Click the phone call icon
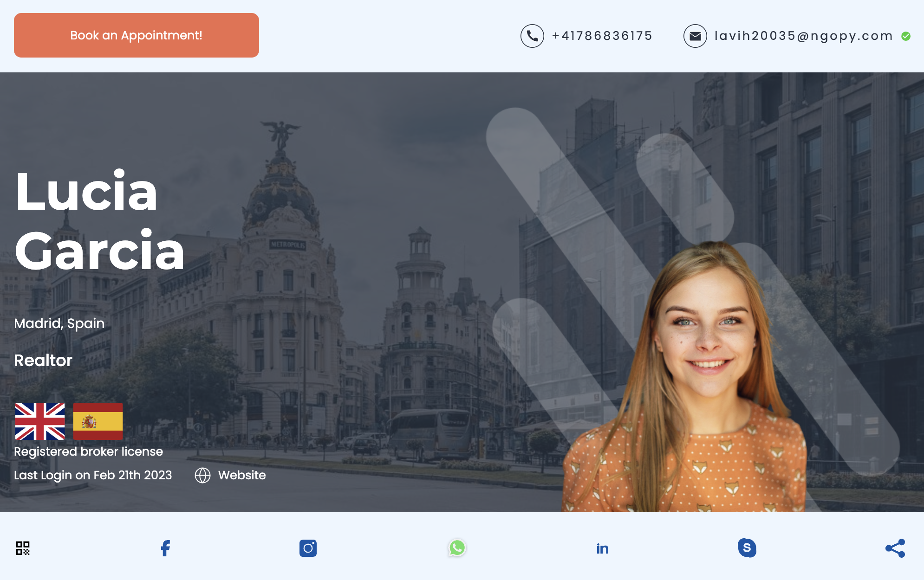The image size is (924, 580). (x=532, y=36)
